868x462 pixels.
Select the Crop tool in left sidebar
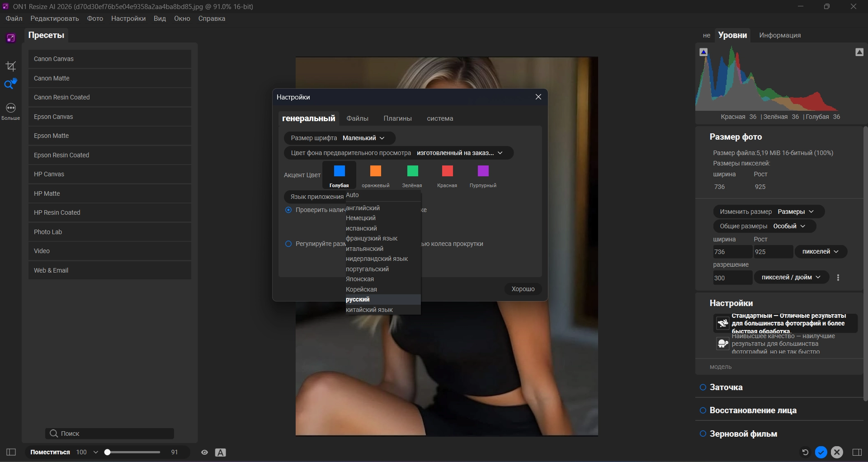(11, 66)
